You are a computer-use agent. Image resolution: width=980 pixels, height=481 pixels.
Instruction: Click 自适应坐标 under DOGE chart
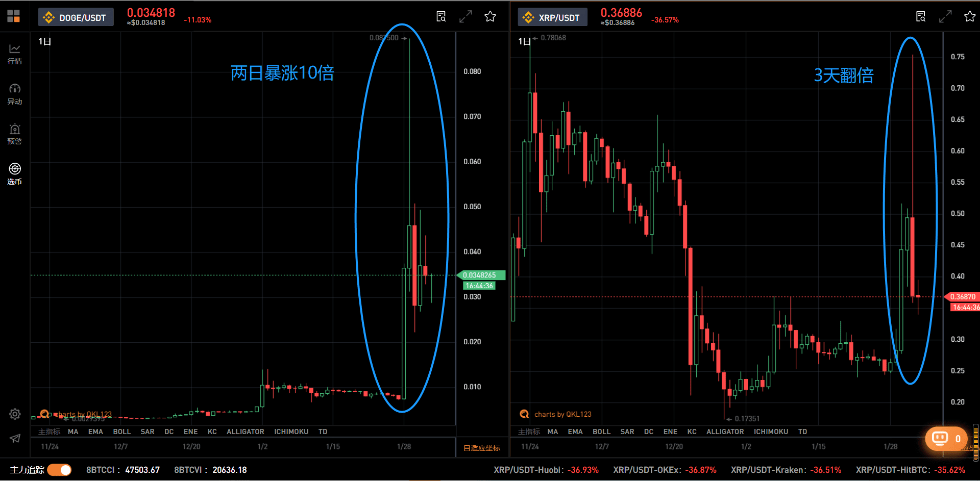coord(482,448)
